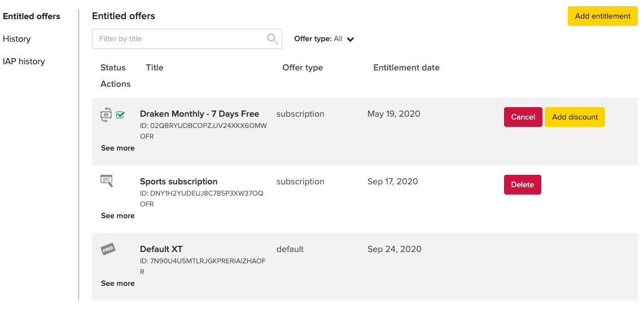Screen dimensions: 644x309
Task: Cancel the Draken Monthly subscription
Action: 523,117
